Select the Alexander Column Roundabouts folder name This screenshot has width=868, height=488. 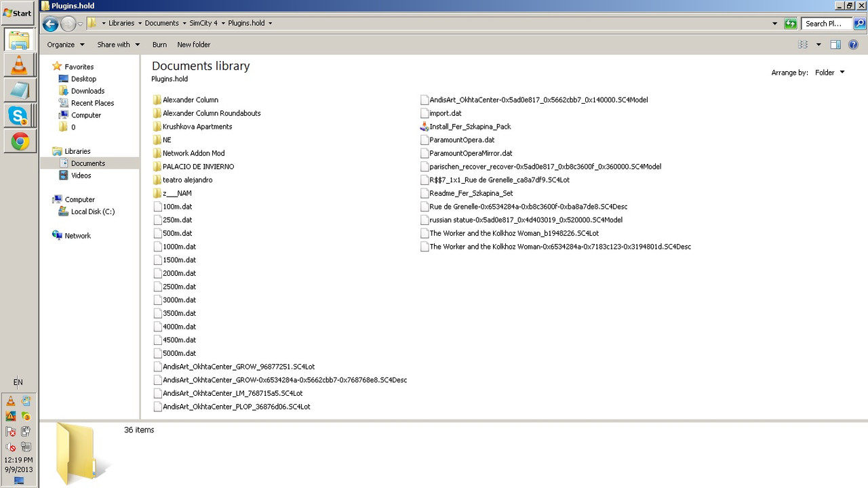[x=212, y=113]
